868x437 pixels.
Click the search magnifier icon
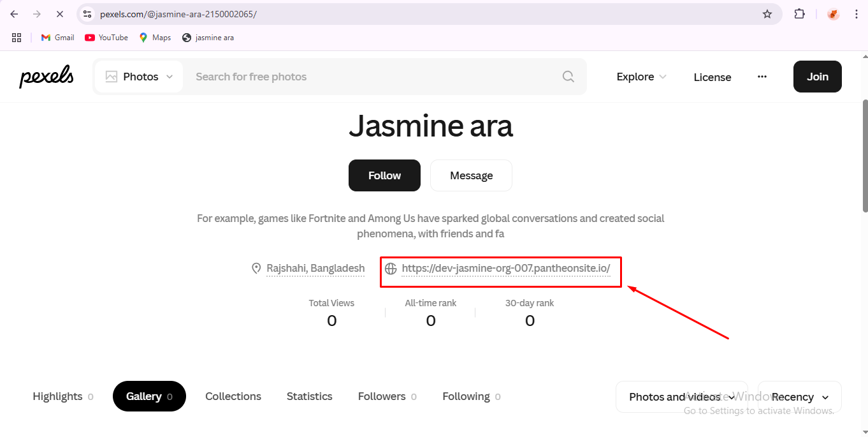[x=568, y=77]
